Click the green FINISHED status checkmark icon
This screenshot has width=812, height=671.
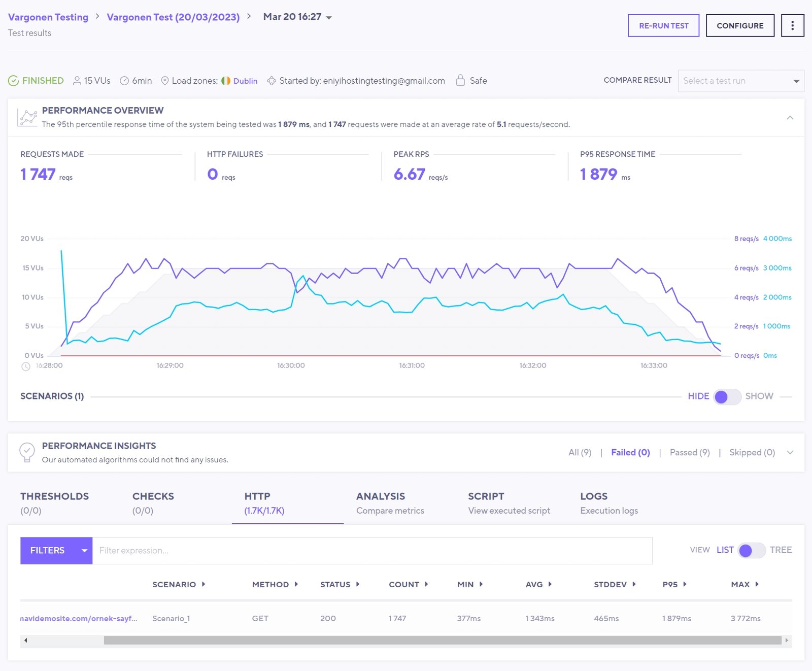coord(14,81)
